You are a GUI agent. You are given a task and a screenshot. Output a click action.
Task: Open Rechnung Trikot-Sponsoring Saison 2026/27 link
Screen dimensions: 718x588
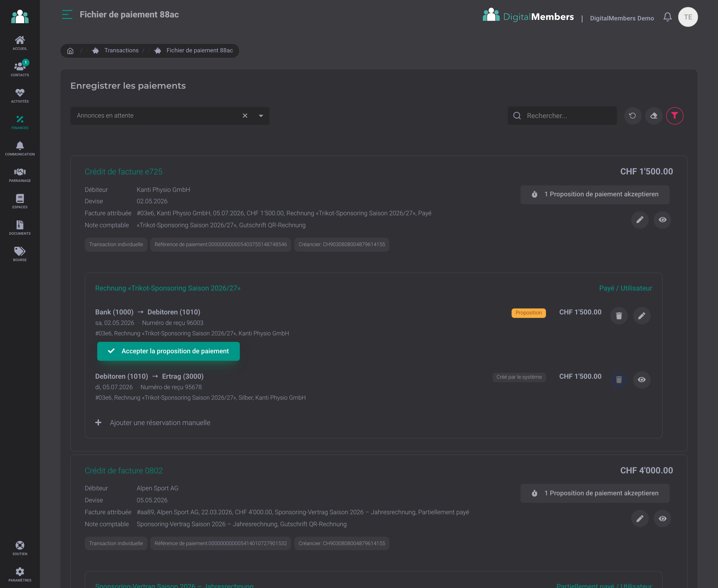[x=168, y=288]
